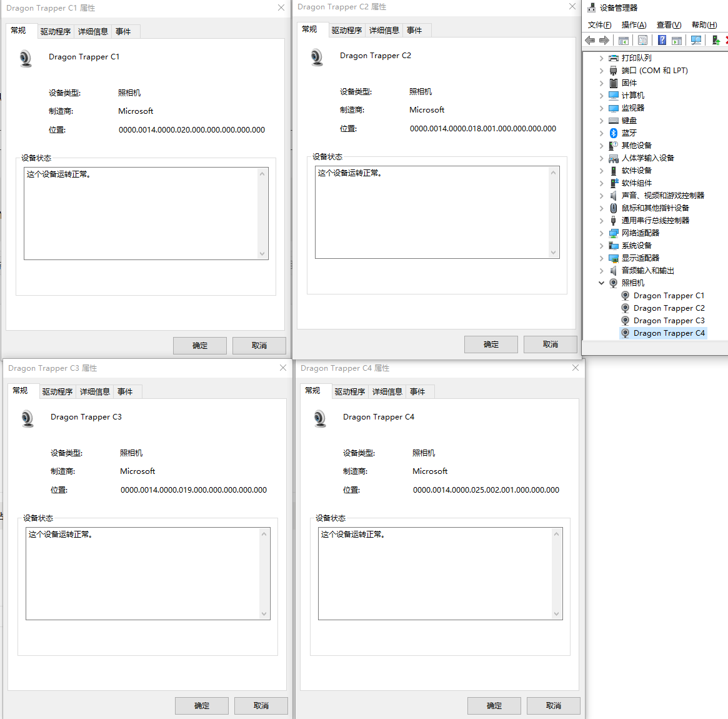Click the unknown device icon next to 其他设备

tap(613, 146)
